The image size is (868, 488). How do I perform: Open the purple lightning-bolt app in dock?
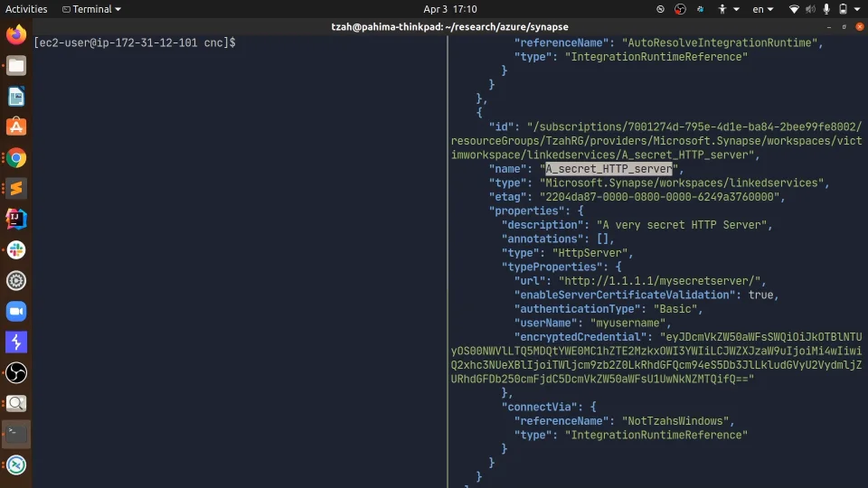click(x=16, y=342)
